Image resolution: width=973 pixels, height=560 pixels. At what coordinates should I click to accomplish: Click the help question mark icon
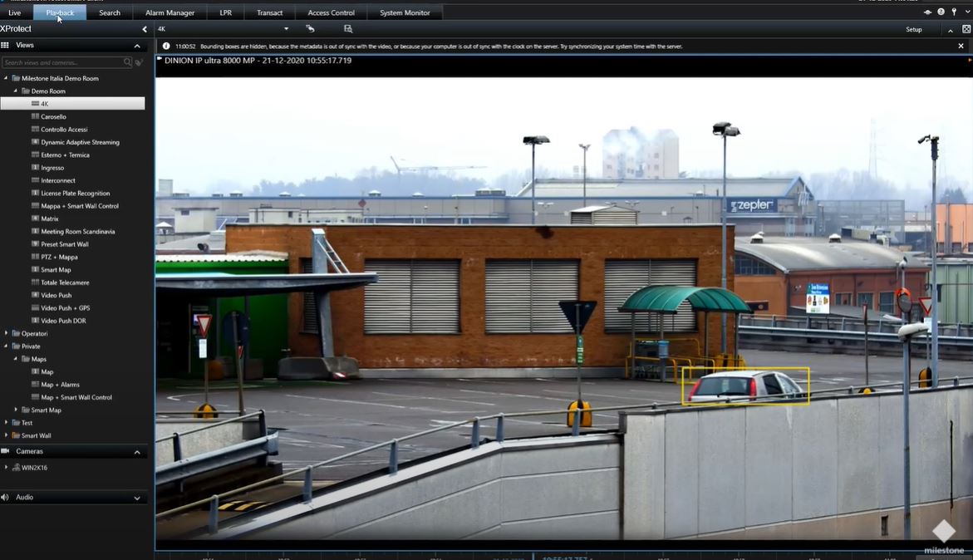[941, 12]
